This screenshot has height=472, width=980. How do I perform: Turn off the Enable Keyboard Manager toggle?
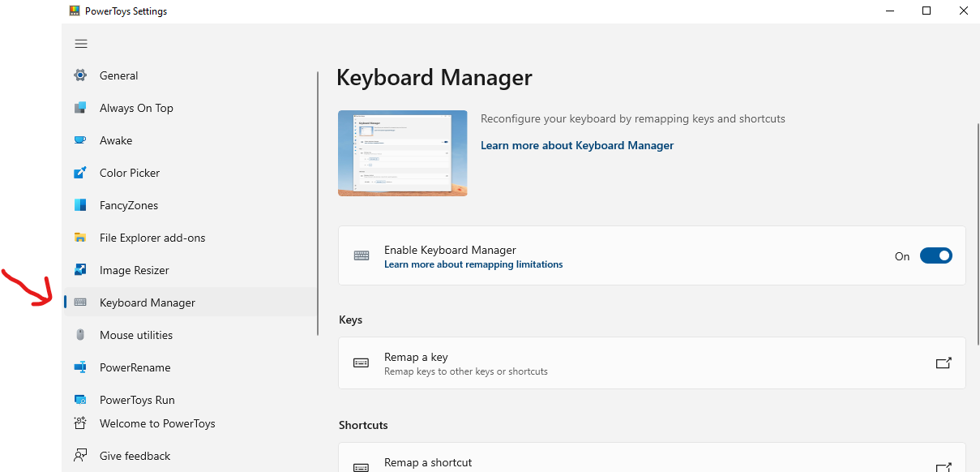click(x=936, y=256)
